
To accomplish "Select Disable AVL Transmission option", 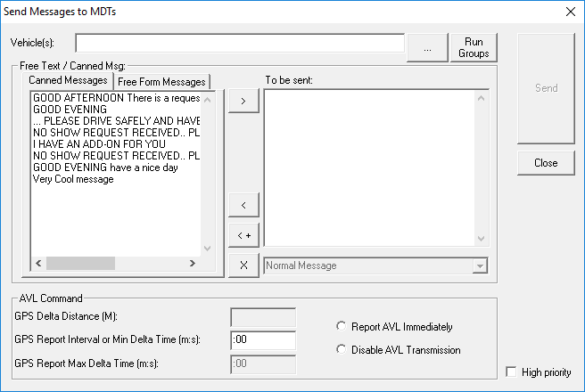I will click(341, 350).
